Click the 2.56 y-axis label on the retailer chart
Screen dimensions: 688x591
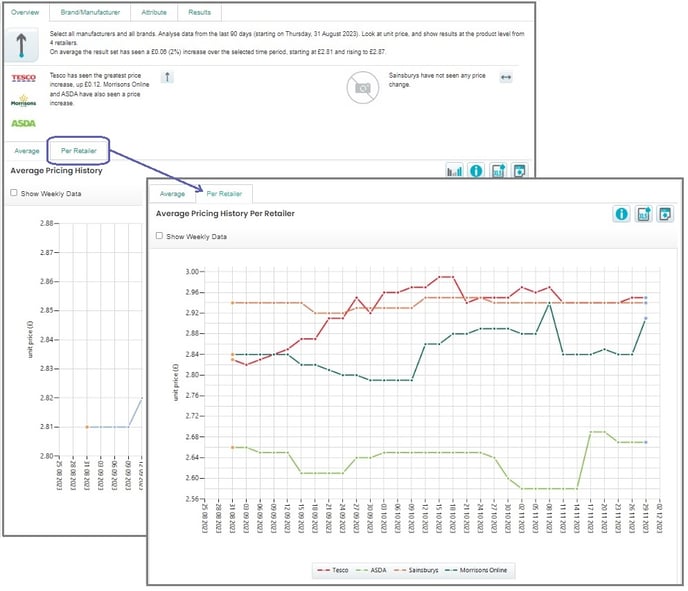click(x=192, y=499)
